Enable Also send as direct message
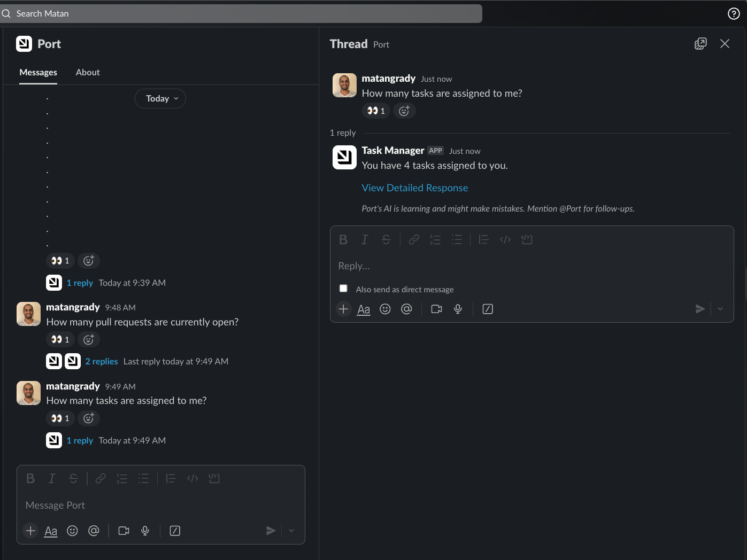 343,289
